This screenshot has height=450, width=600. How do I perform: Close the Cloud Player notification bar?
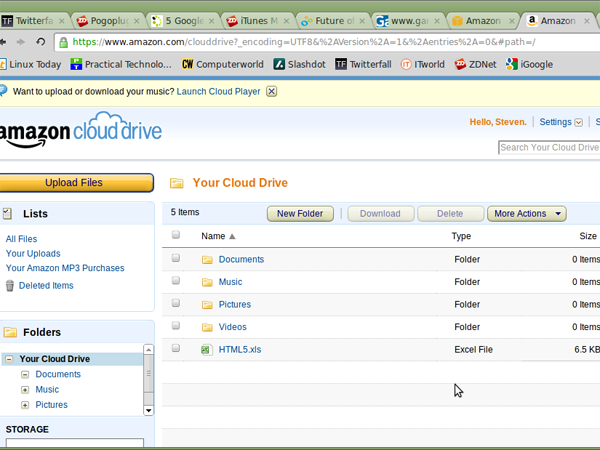(271, 91)
